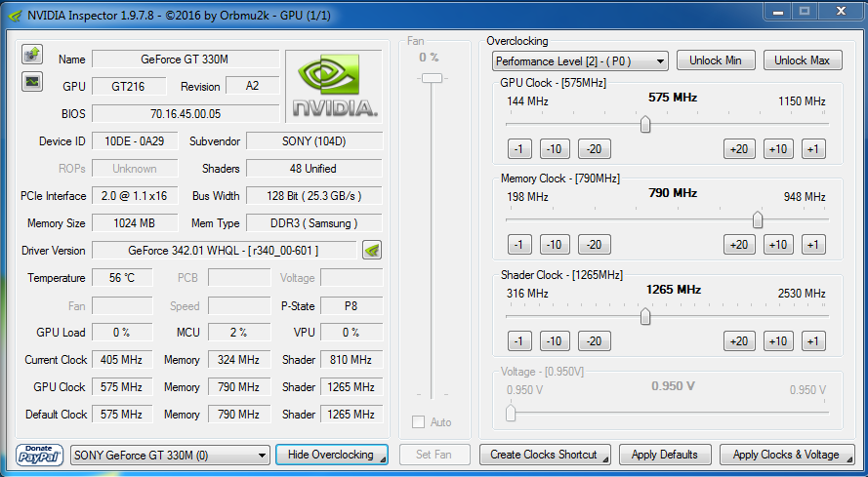Click the Donate PayPal button
The height and width of the screenshot is (477, 868).
tap(39, 455)
